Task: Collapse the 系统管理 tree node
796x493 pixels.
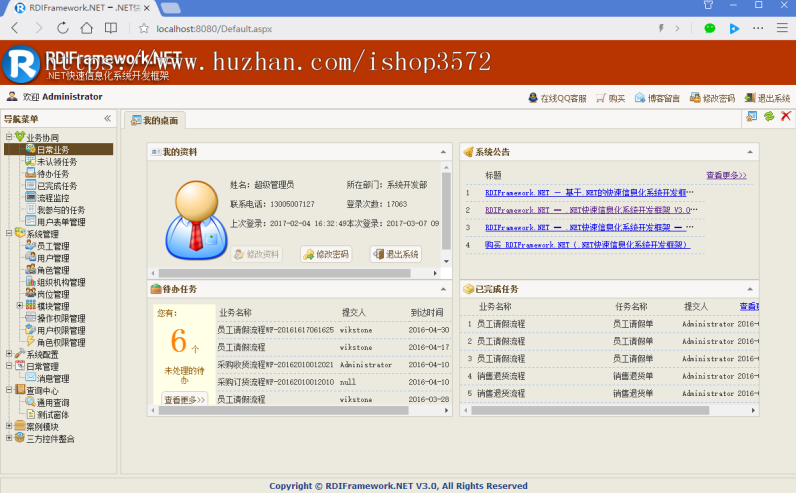Action: coord(9,233)
